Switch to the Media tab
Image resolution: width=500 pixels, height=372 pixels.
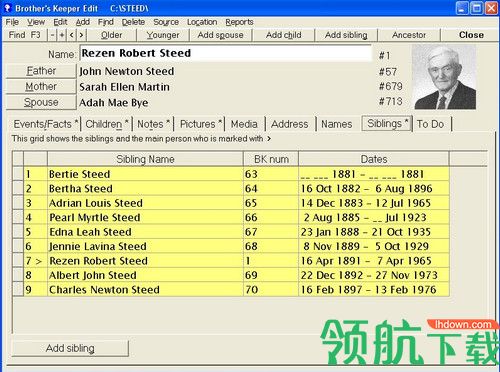pyautogui.click(x=244, y=124)
